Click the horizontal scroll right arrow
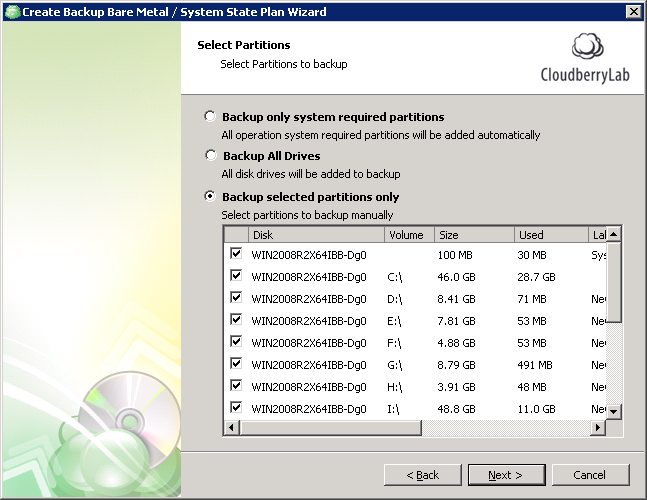This screenshot has height=500, width=647. (598, 427)
